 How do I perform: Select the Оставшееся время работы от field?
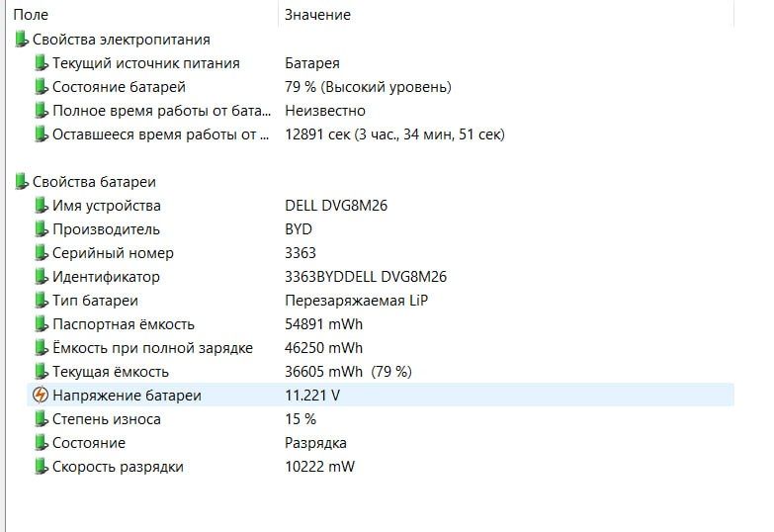tap(161, 134)
